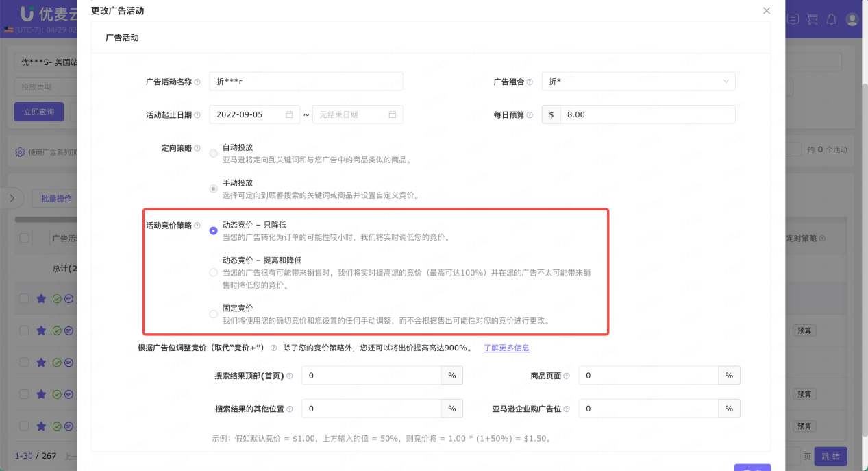Select the 固定竞价 bidding strategy

pyautogui.click(x=213, y=314)
